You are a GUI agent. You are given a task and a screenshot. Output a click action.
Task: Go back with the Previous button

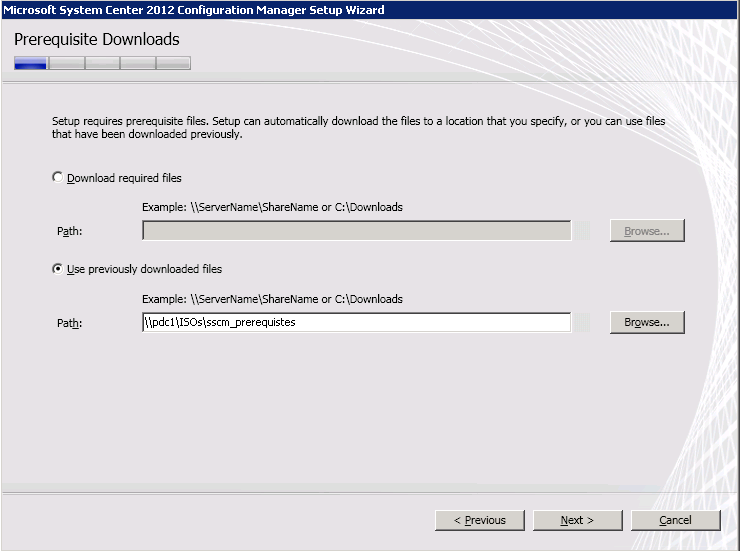(x=479, y=520)
